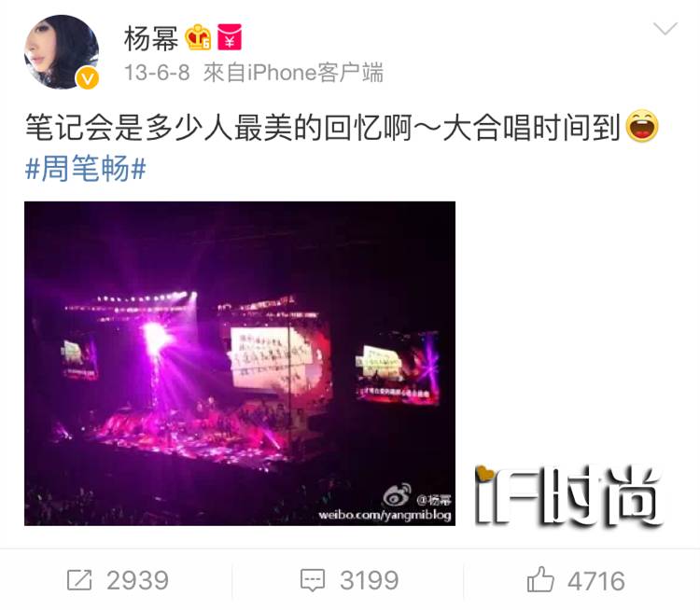Select the 13-6-8 post date
700x610 pixels.
pos(157,73)
